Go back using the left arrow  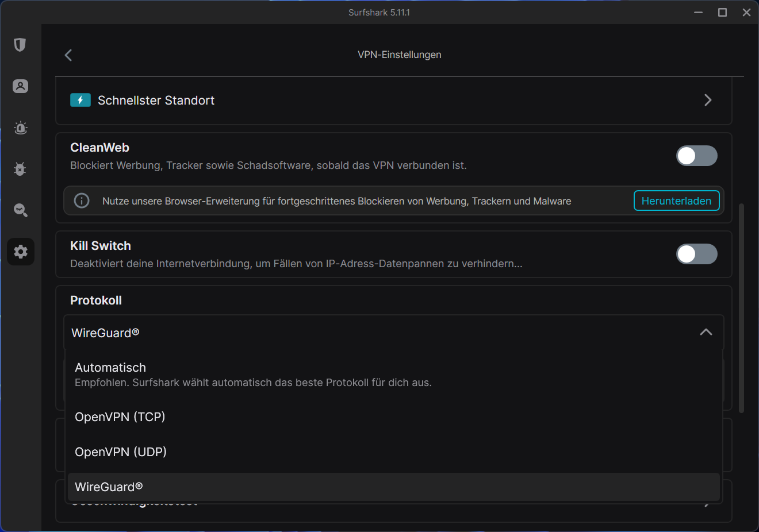[68, 55]
